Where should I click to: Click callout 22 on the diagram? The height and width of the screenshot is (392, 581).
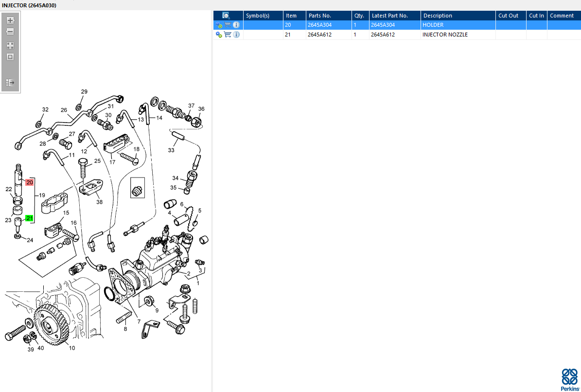9,189
